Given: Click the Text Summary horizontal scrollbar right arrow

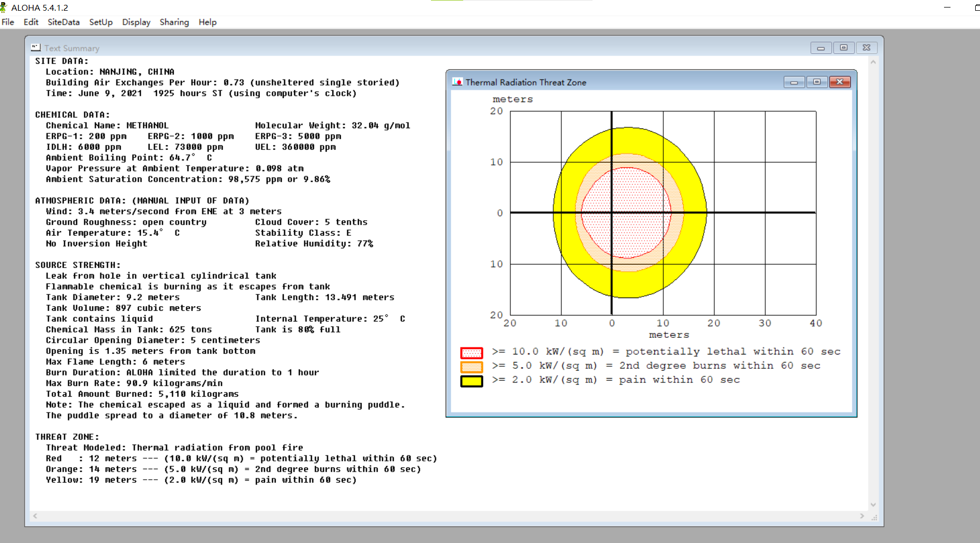Looking at the screenshot, I should [862, 516].
